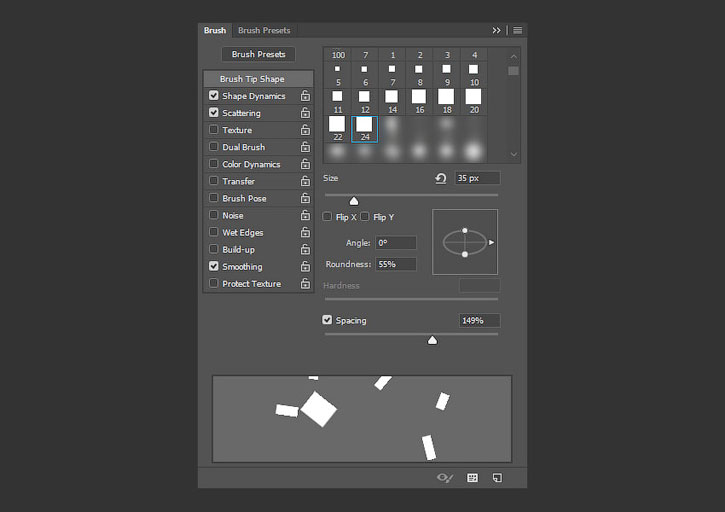Collapse panel using the double-arrow icon
The height and width of the screenshot is (512, 725).
click(496, 31)
